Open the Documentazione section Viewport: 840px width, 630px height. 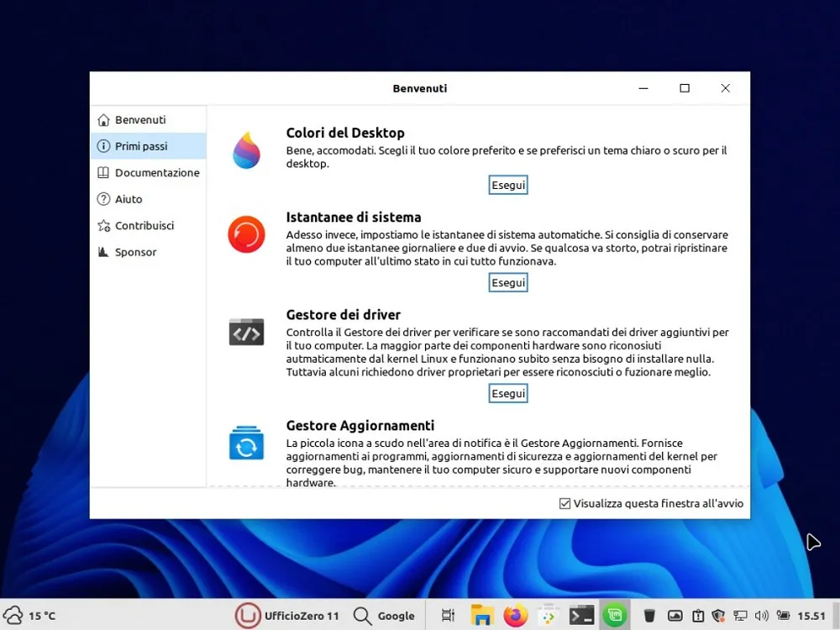tap(149, 172)
